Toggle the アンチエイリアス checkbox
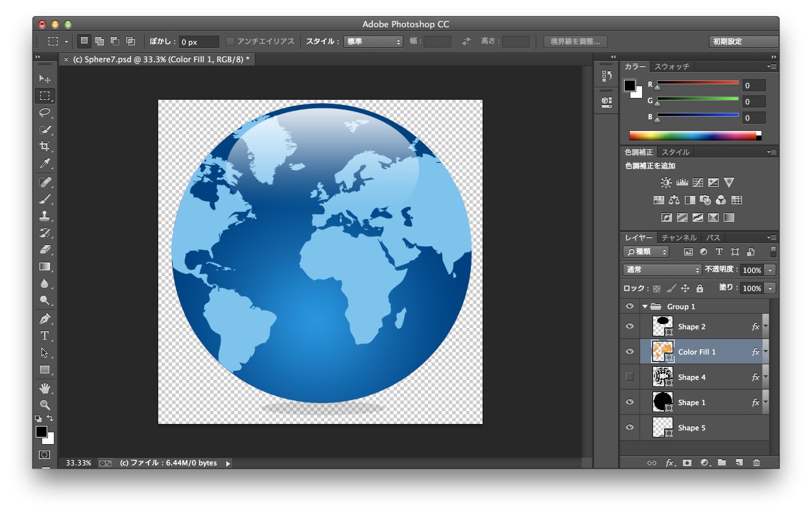812x514 pixels. pyautogui.click(x=230, y=41)
